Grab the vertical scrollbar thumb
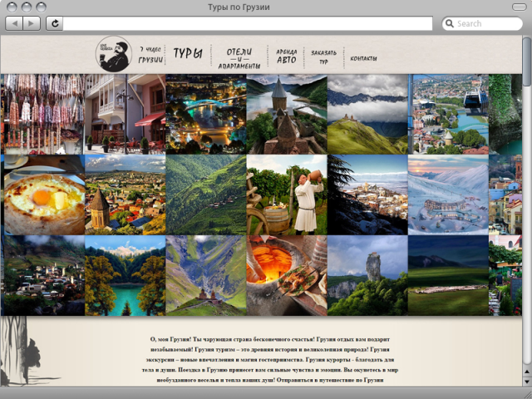 [x=527, y=62]
